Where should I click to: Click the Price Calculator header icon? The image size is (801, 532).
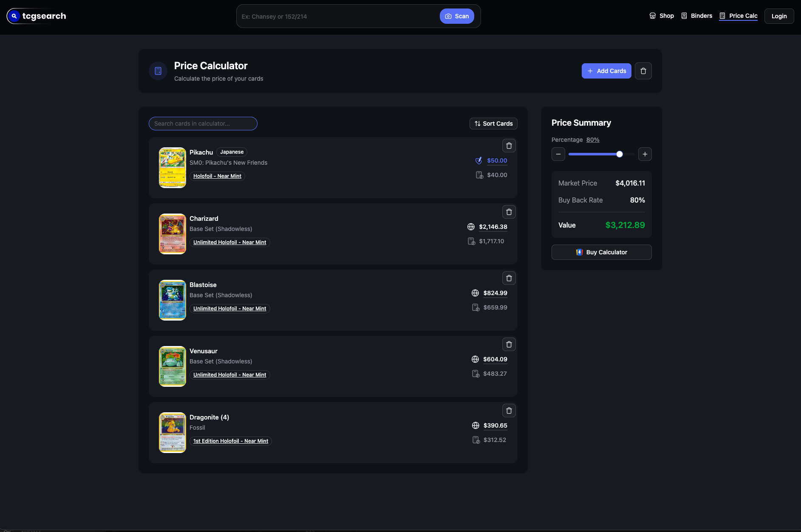158,71
